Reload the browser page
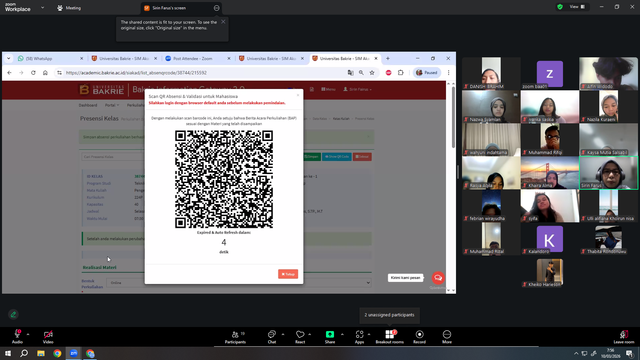The image size is (640, 360). coord(33,73)
